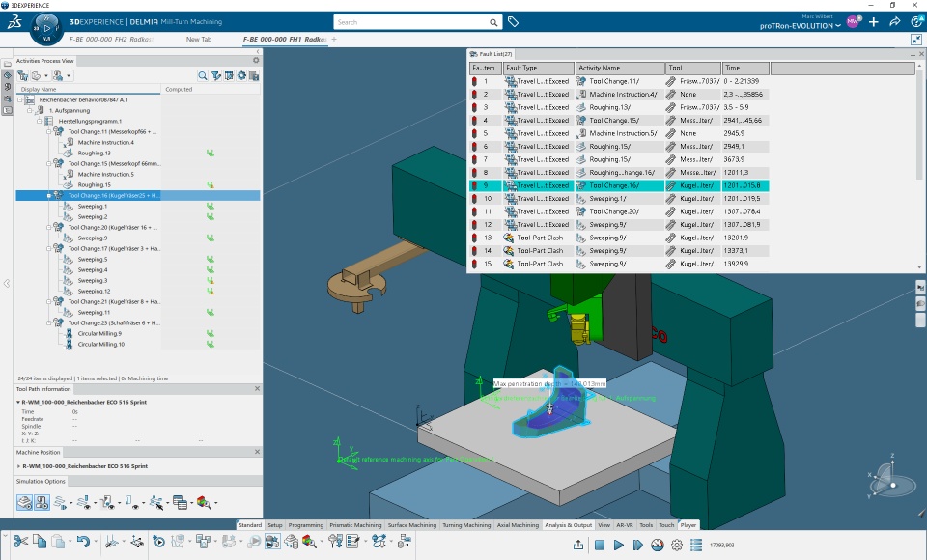Collapse R-WM_100-000 section in Tool Path Information
Image resolution: width=927 pixels, height=560 pixels.
coord(18,402)
